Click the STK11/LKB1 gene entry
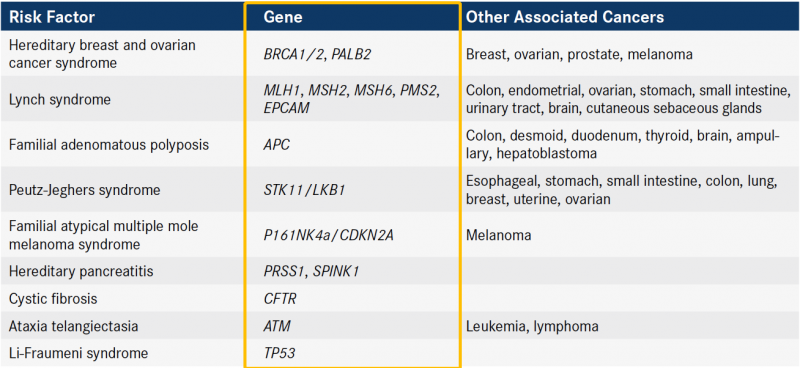 [x=305, y=190]
